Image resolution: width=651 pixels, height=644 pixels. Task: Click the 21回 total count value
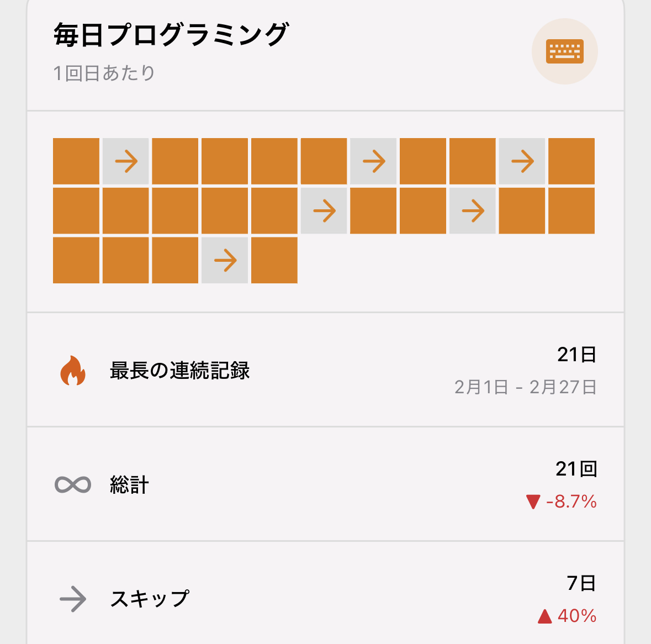tap(576, 469)
